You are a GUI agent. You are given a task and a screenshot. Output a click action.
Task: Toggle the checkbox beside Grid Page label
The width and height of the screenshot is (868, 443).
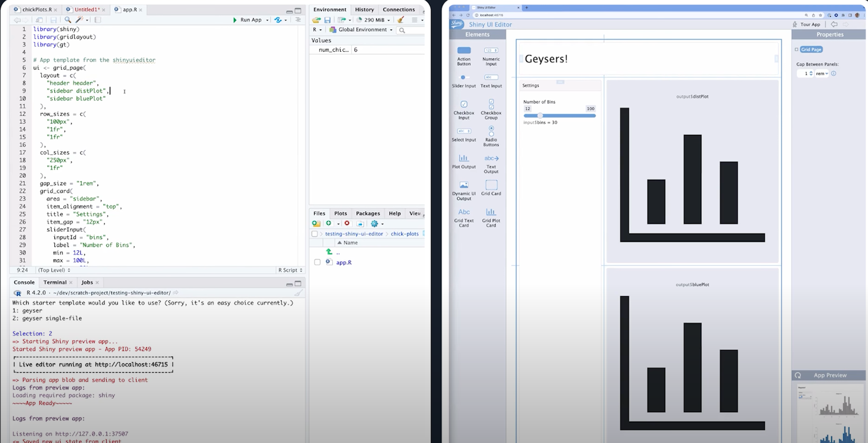pyautogui.click(x=797, y=49)
